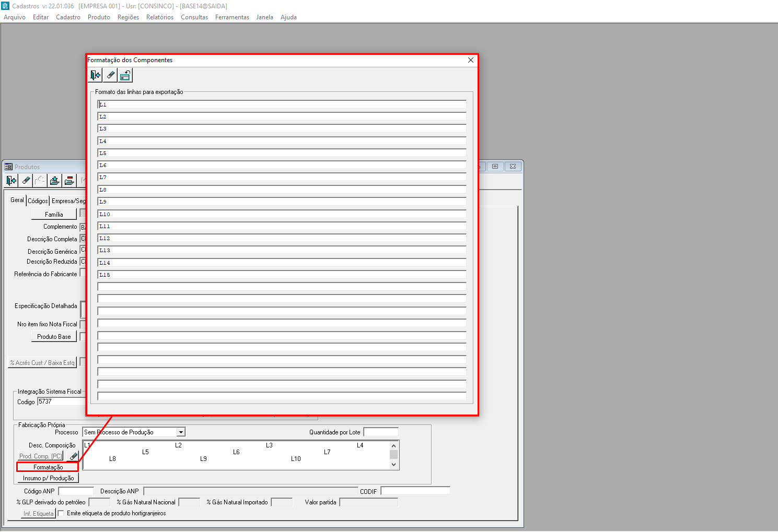This screenshot has height=532, width=778.
Task: Open the Produto menu
Action: tap(99, 17)
